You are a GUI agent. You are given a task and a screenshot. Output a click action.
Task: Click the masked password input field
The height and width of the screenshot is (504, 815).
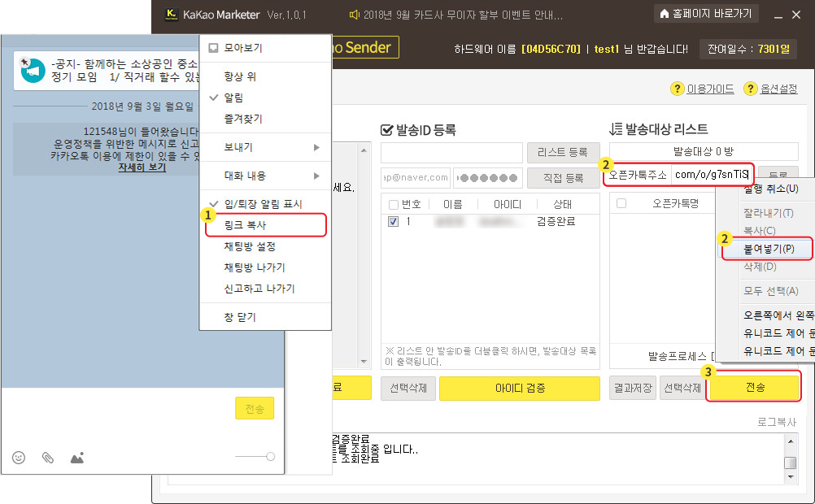(x=487, y=178)
